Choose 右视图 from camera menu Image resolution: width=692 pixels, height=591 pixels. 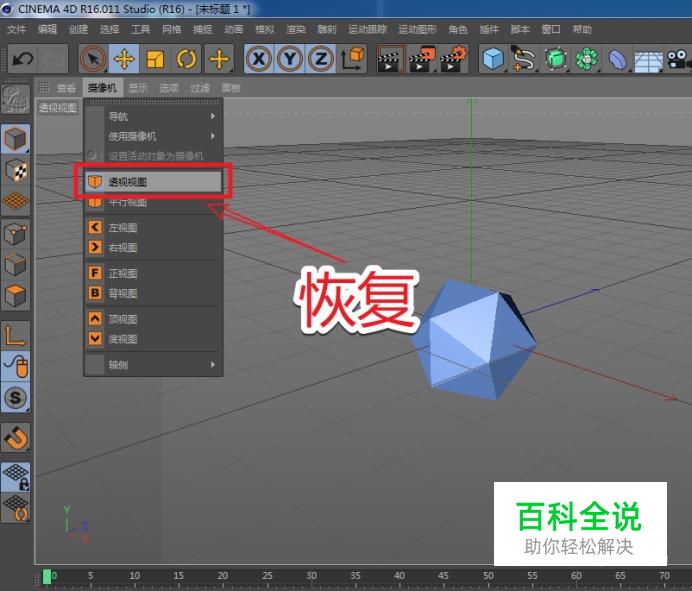pyautogui.click(x=153, y=248)
